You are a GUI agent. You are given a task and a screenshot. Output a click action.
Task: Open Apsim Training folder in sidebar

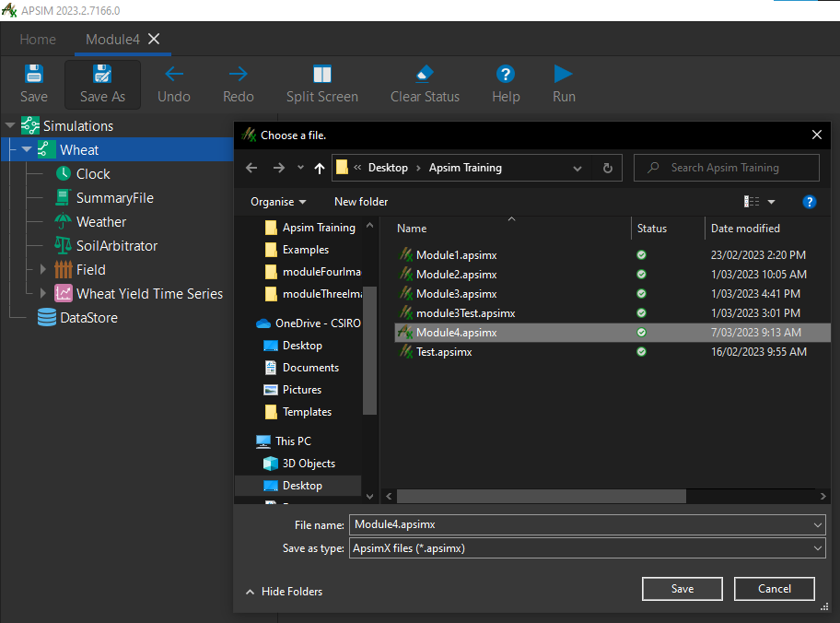310,228
